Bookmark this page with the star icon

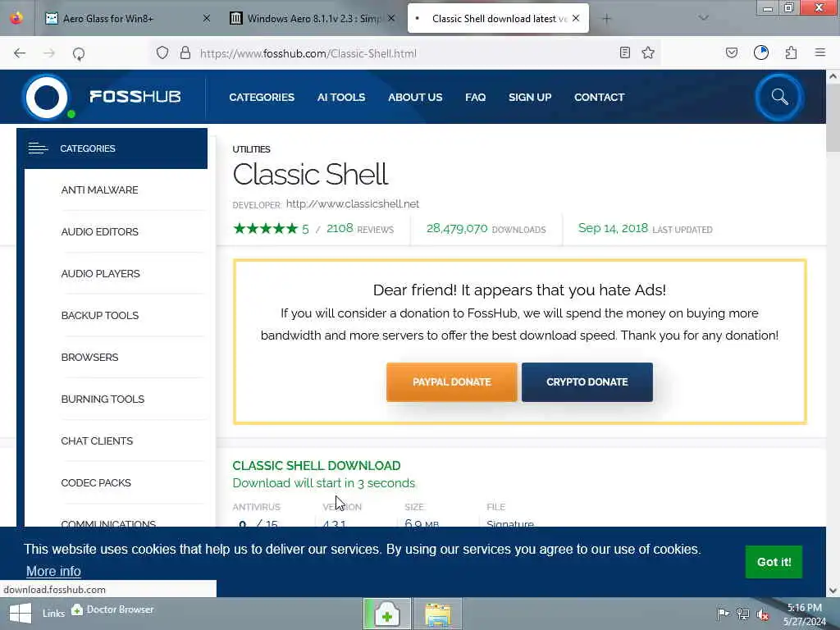pos(648,52)
